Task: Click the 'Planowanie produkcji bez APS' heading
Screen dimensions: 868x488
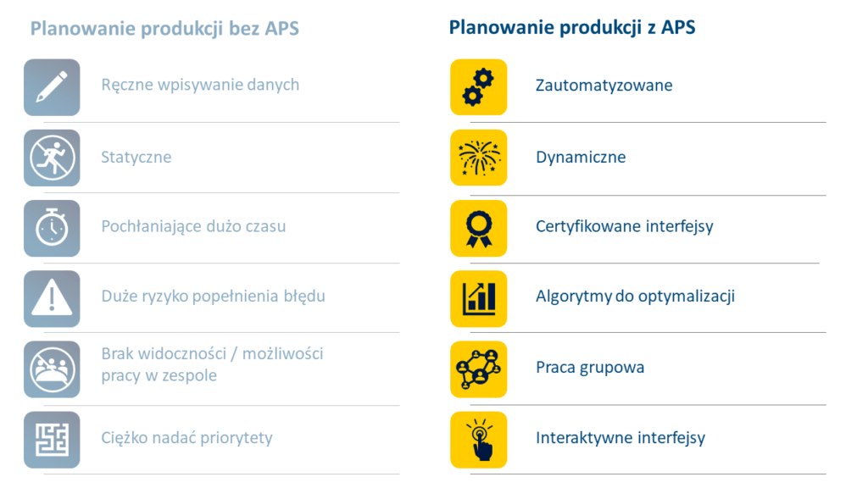Action: coord(164,29)
